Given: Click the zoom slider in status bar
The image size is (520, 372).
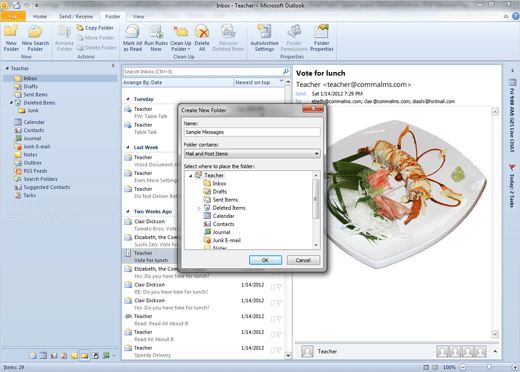Looking at the screenshot, I should point(489,367).
